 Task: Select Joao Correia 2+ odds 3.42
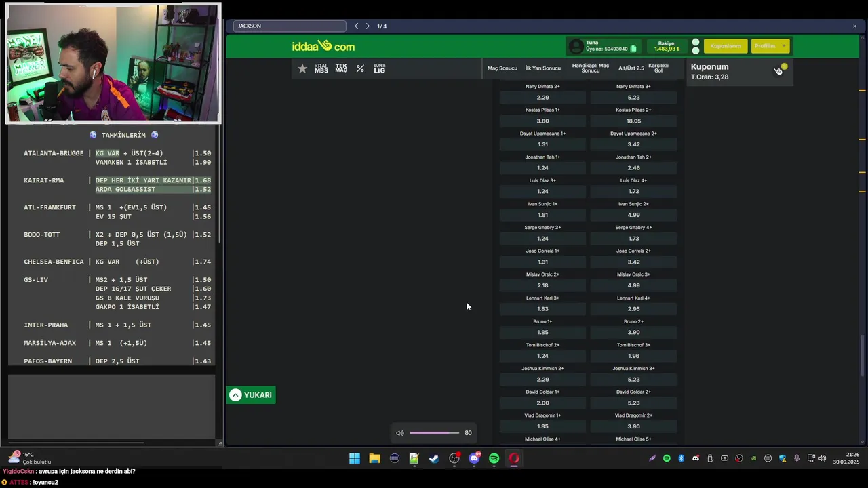point(633,262)
